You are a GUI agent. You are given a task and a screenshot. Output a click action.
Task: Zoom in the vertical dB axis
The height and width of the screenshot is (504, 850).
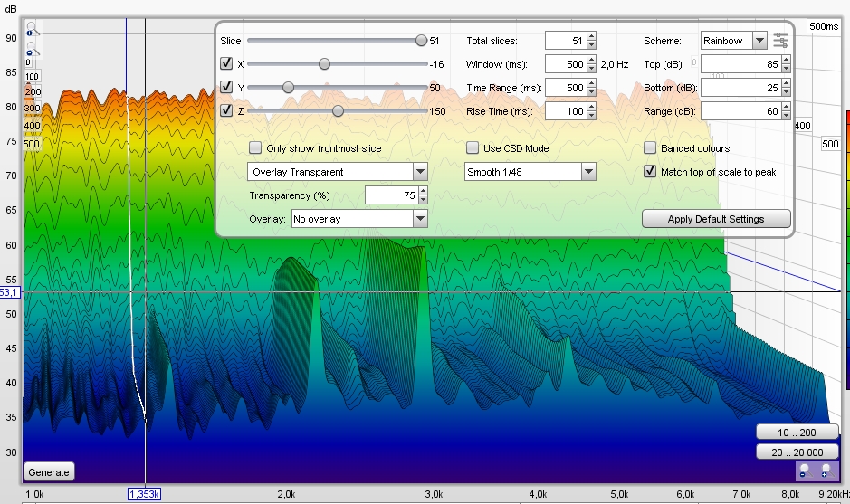(32, 30)
